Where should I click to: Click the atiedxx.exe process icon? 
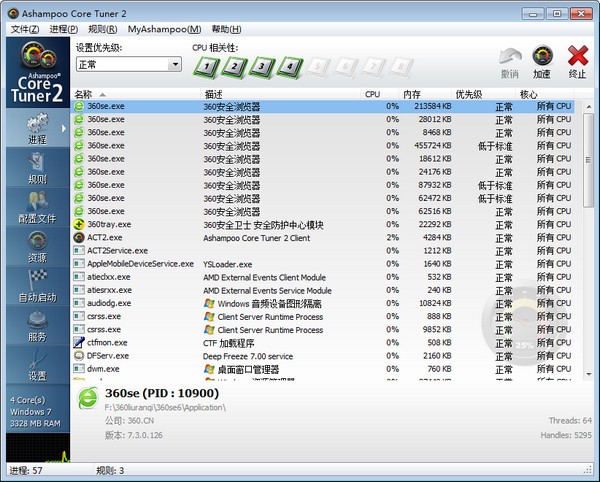(79, 277)
